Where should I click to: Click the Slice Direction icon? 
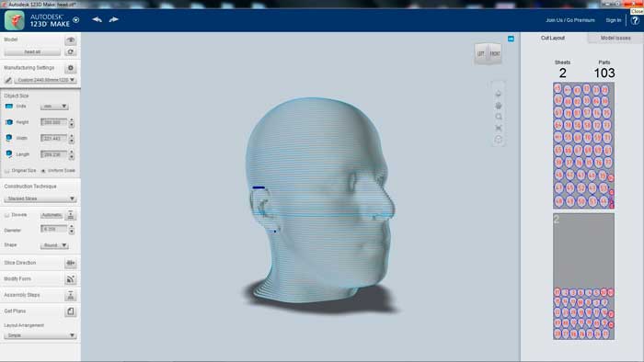tap(71, 263)
